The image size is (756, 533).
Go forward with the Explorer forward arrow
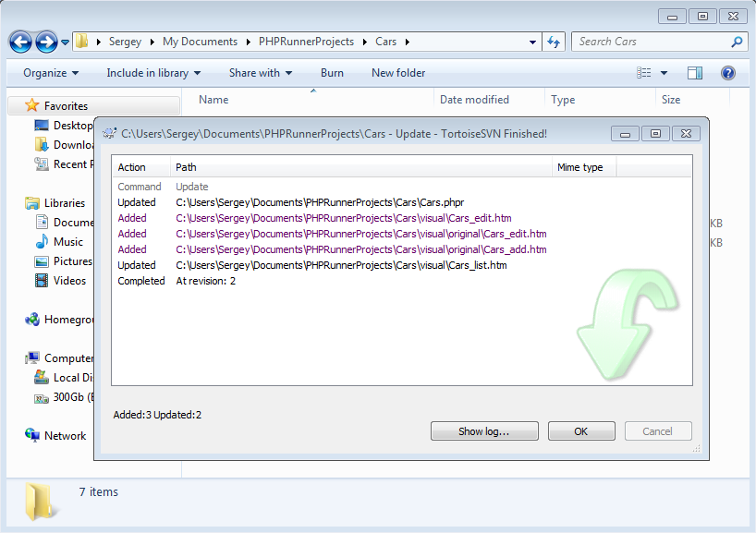(46, 42)
